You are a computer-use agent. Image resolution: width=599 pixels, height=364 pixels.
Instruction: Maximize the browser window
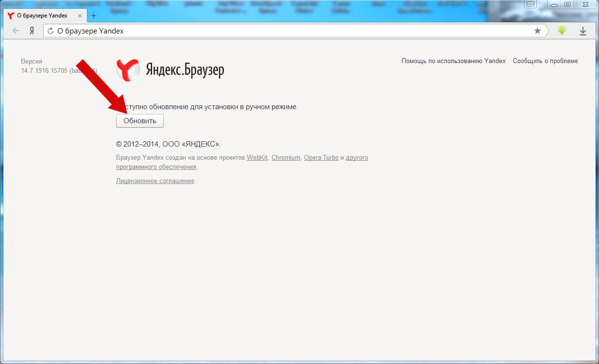(x=567, y=4)
